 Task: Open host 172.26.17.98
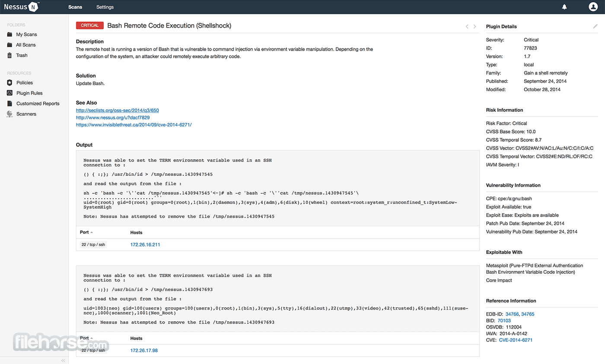(x=144, y=351)
